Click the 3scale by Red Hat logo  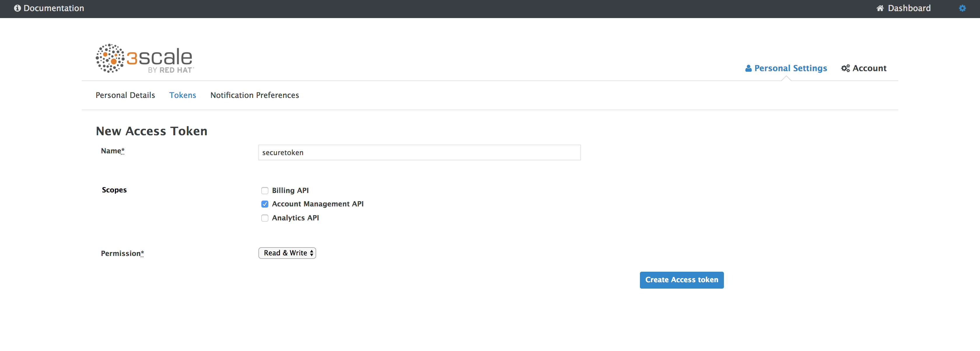(x=145, y=58)
